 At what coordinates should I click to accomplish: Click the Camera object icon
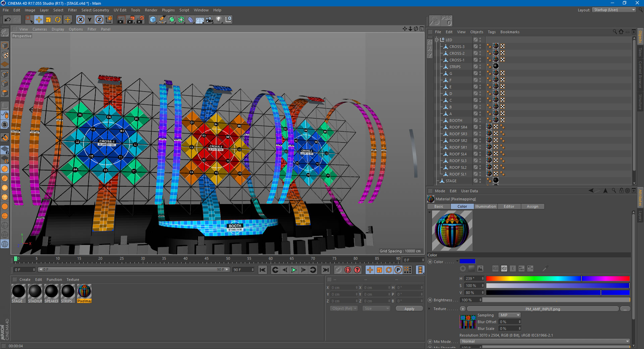(209, 20)
